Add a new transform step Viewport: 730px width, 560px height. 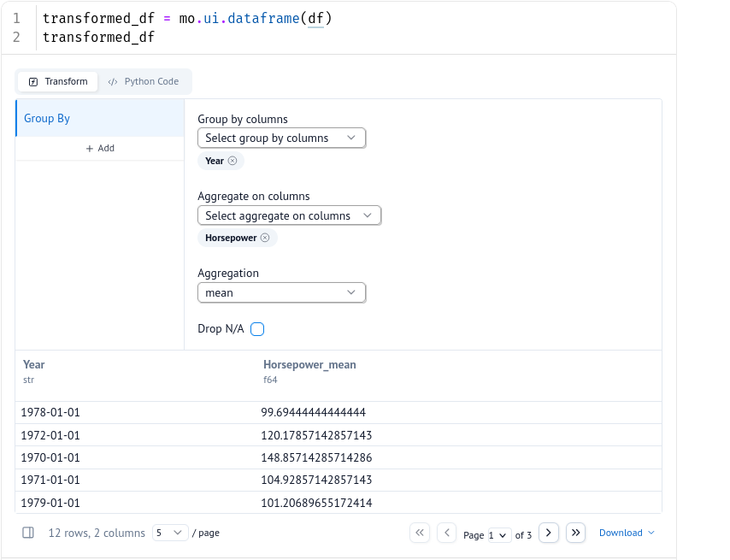click(x=100, y=148)
